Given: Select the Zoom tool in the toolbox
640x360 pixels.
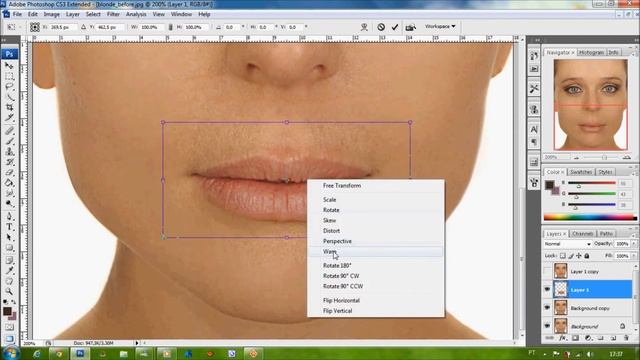Looking at the screenshot, I should 9,291.
